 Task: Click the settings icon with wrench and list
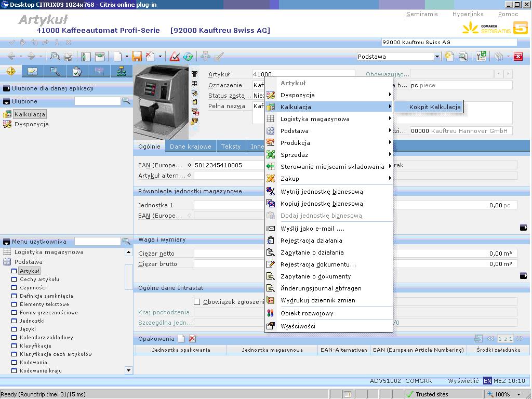pos(481,56)
